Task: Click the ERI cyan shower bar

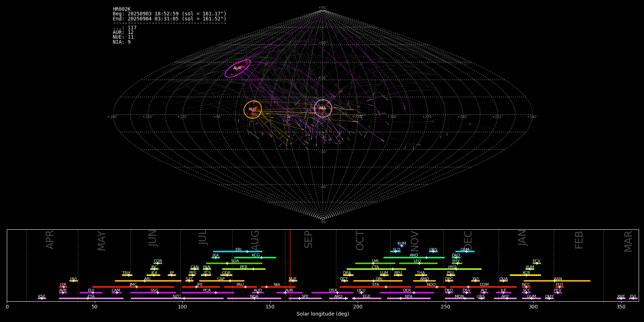Action: click(238, 252)
